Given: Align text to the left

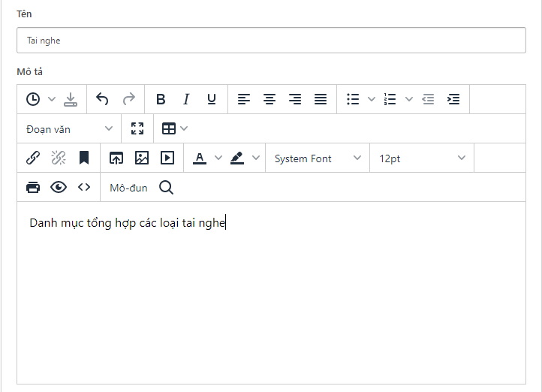Looking at the screenshot, I should point(244,99).
